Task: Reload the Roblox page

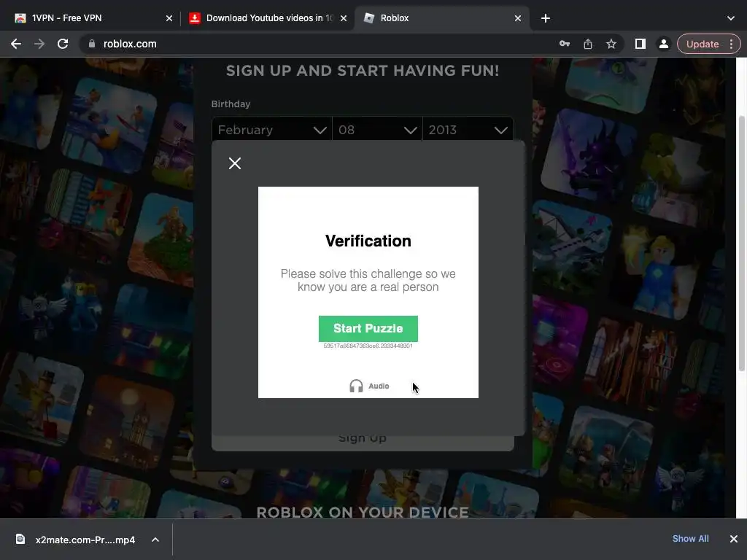Action: click(x=63, y=44)
